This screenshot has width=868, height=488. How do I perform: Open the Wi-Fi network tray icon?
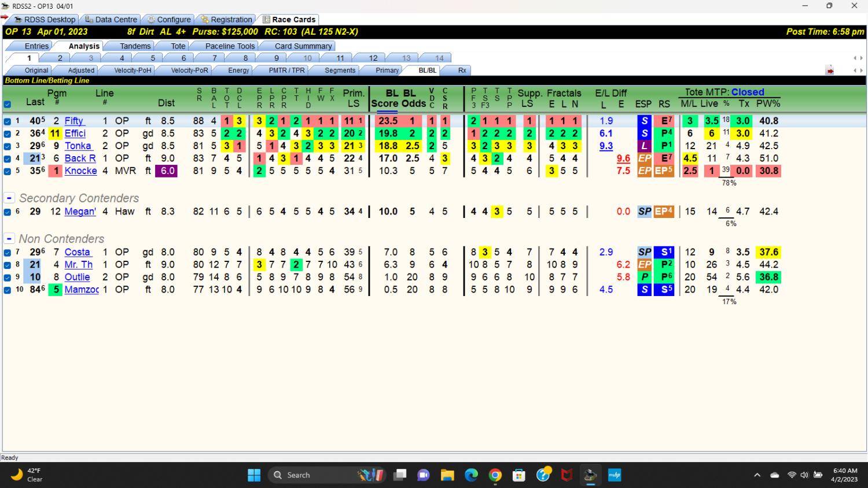[792, 475]
